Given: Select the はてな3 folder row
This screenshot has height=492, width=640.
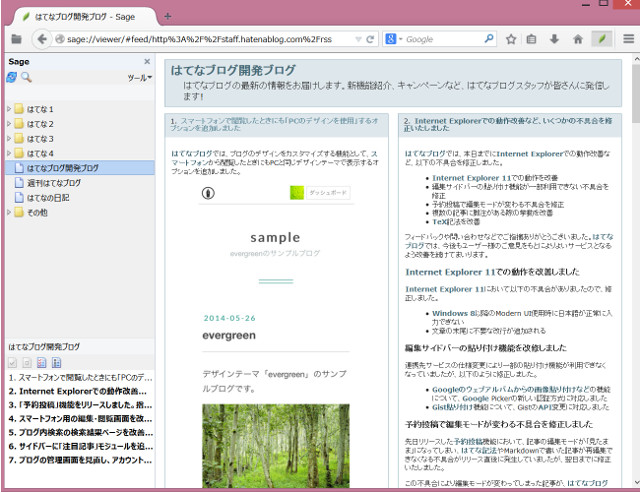Looking at the screenshot, I should [80, 138].
